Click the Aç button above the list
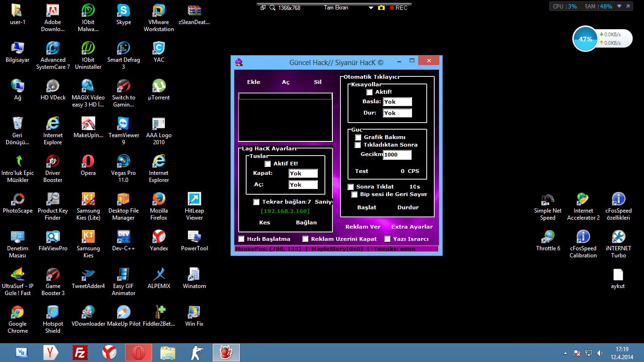 [x=286, y=82]
